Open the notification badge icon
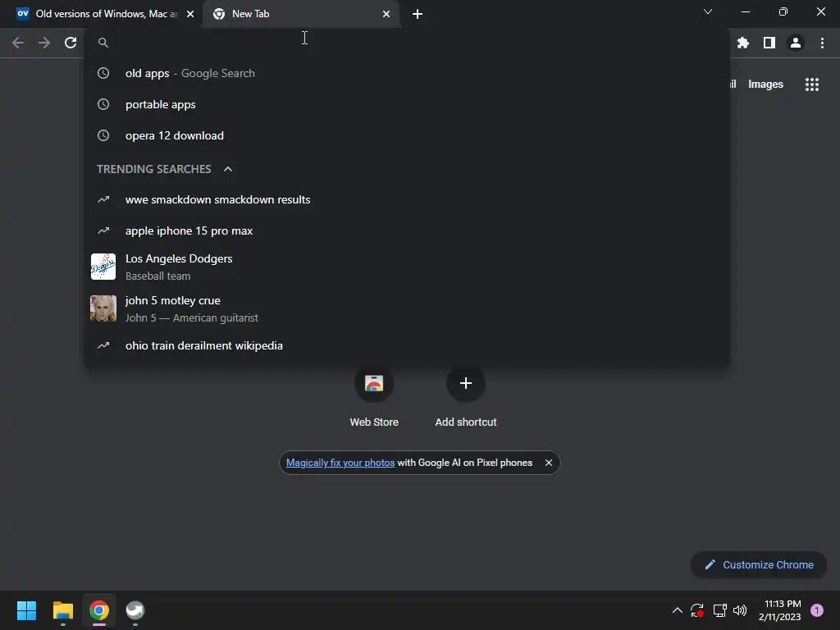 (x=817, y=610)
